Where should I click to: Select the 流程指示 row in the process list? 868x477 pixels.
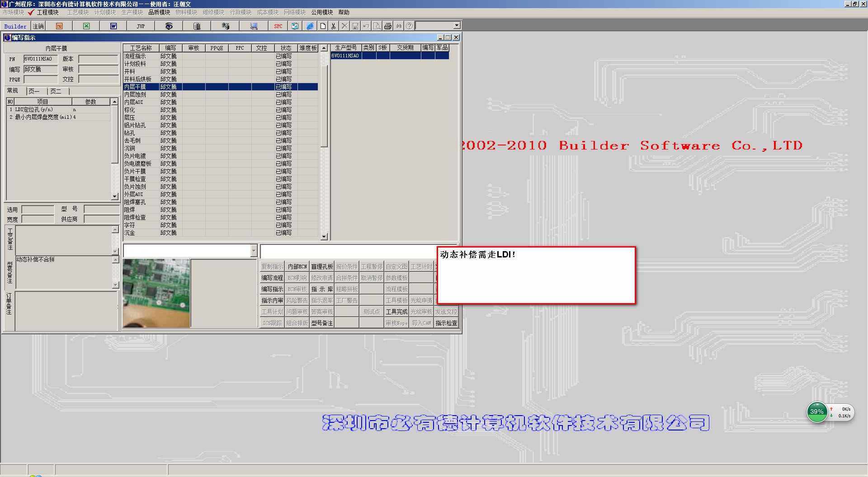221,56
